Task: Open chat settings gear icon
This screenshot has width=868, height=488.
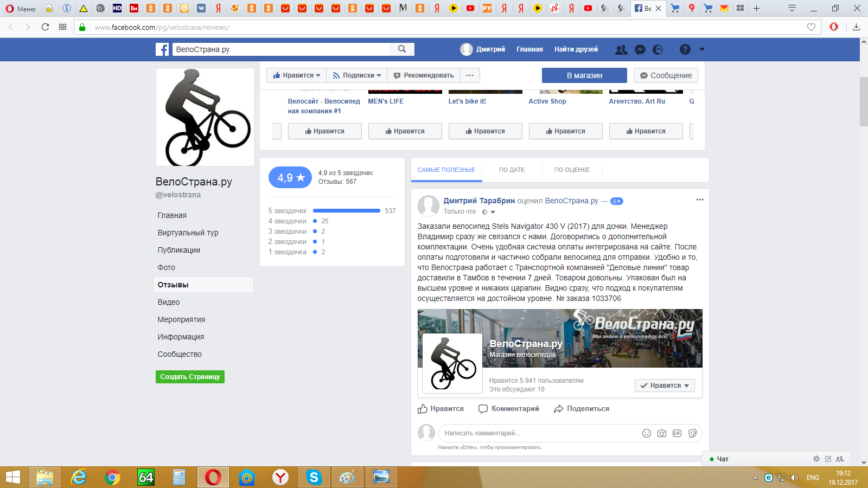Action: (x=816, y=459)
